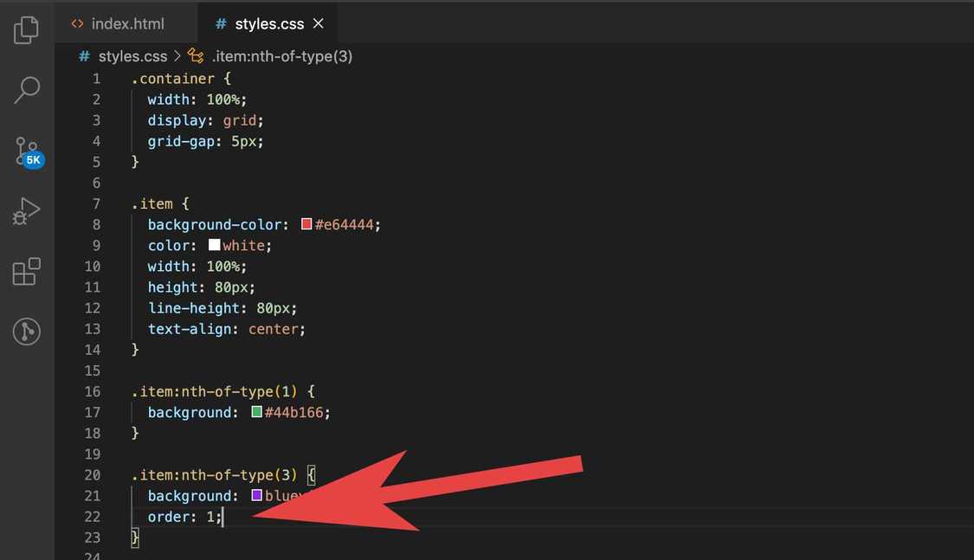Open the GitLens view below Extensions
Image resolution: width=974 pixels, height=560 pixels.
coord(26,331)
